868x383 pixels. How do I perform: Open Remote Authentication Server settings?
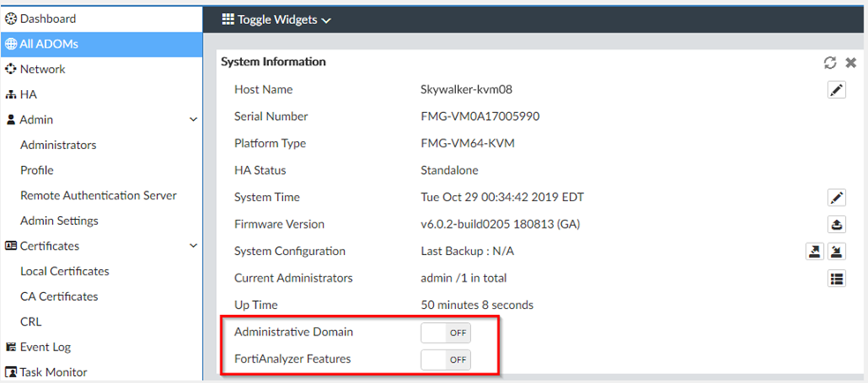(x=98, y=195)
